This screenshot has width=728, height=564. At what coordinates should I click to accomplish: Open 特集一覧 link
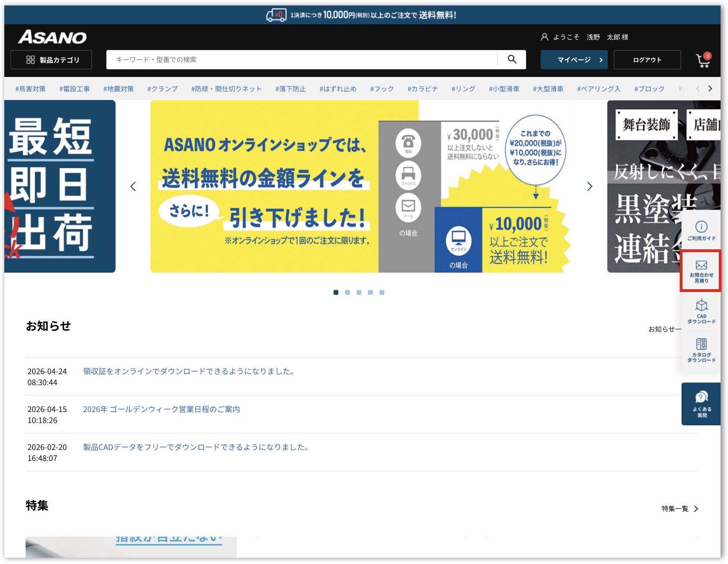(x=680, y=509)
